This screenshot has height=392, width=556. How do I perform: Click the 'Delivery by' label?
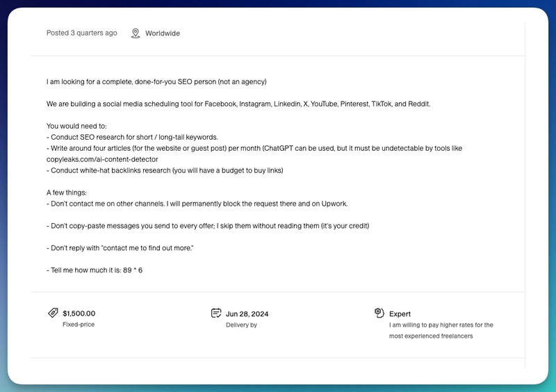pos(241,325)
